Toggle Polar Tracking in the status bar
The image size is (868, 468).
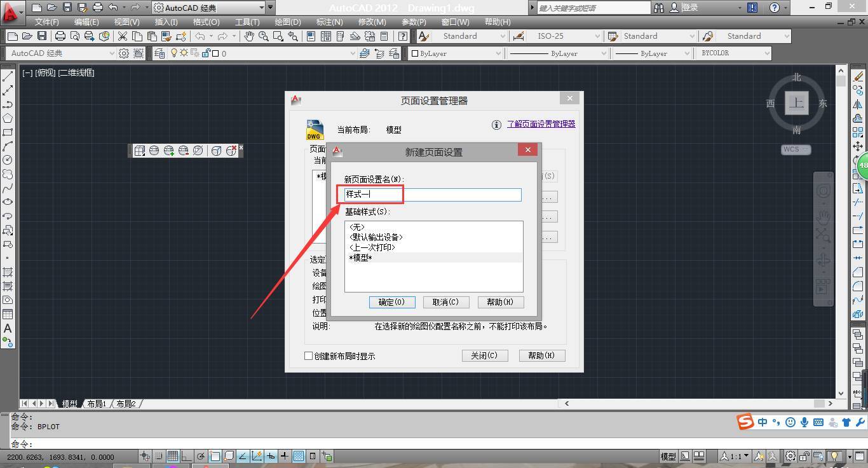(201, 456)
